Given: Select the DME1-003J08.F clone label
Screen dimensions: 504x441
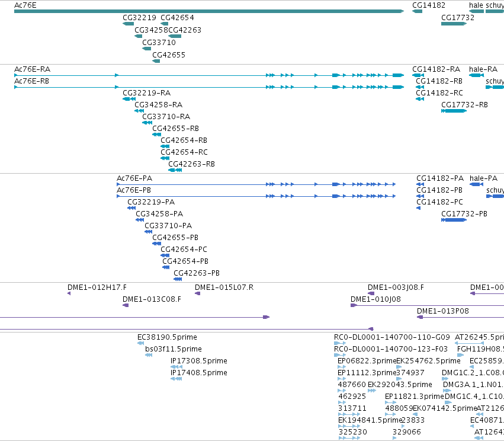Looking at the screenshot, I should point(396,287).
